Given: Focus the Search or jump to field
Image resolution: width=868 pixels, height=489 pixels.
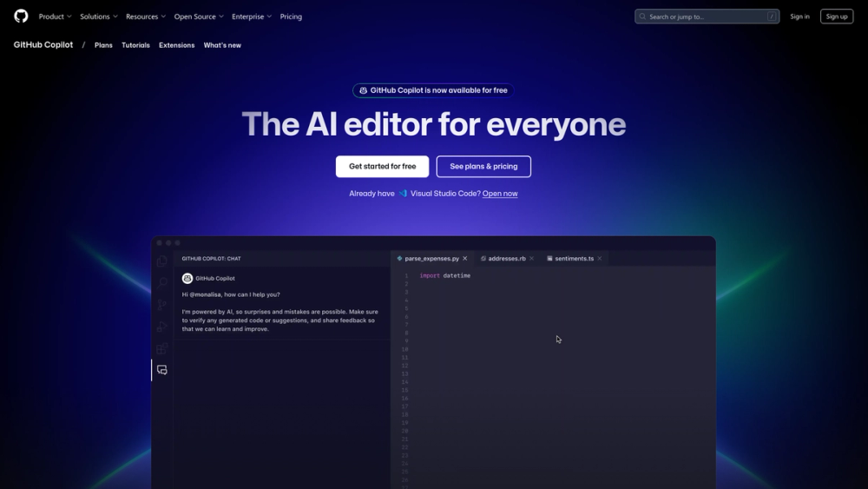Looking at the screenshot, I should 707,17.
